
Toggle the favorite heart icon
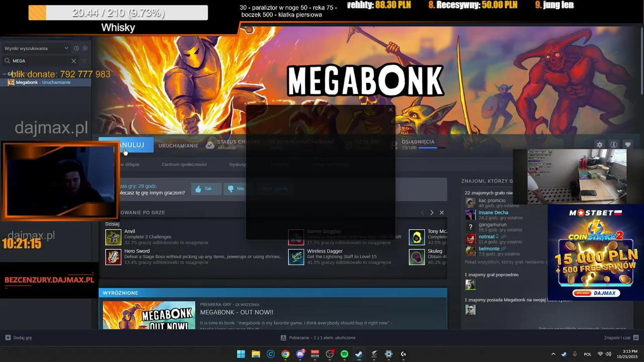click(627, 145)
